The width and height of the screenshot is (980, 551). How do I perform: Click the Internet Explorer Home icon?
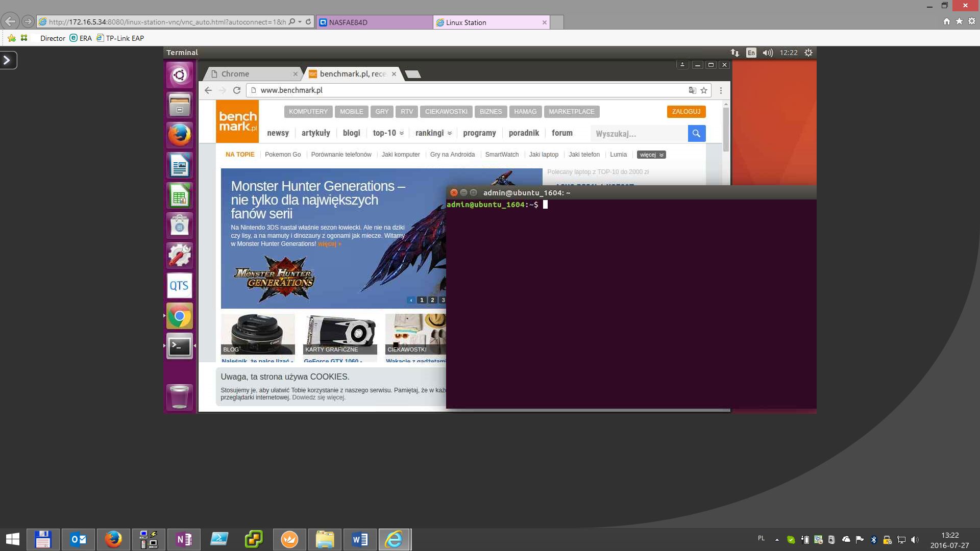[947, 21]
